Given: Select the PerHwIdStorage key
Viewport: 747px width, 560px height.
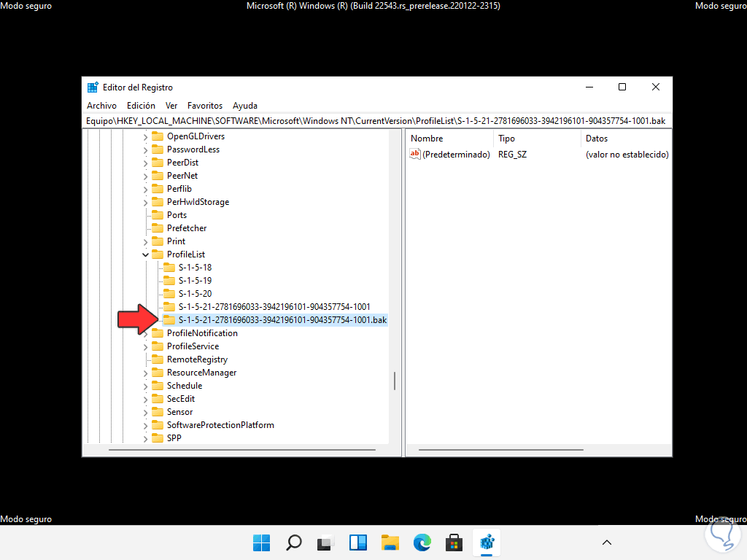Looking at the screenshot, I should pos(198,202).
